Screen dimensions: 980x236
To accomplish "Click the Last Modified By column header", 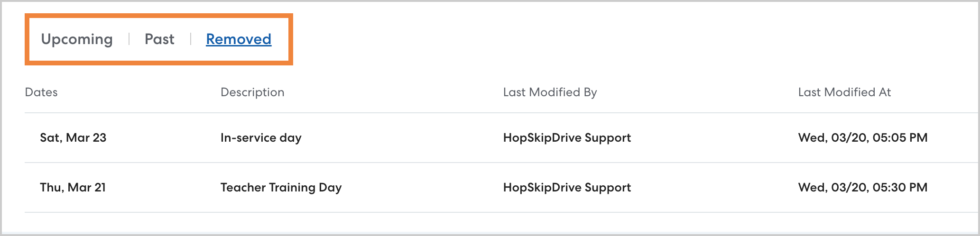I will click(550, 92).
